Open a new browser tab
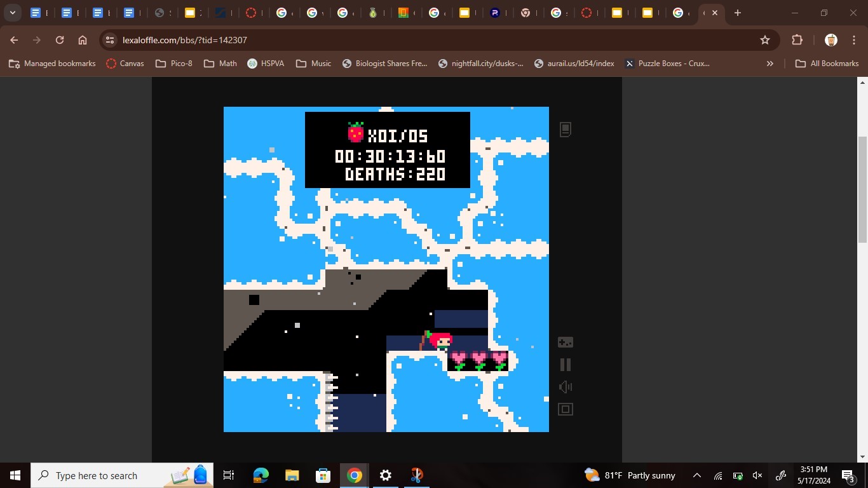Image resolution: width=868 pixels, height=488 pixels. click(737, 13)
